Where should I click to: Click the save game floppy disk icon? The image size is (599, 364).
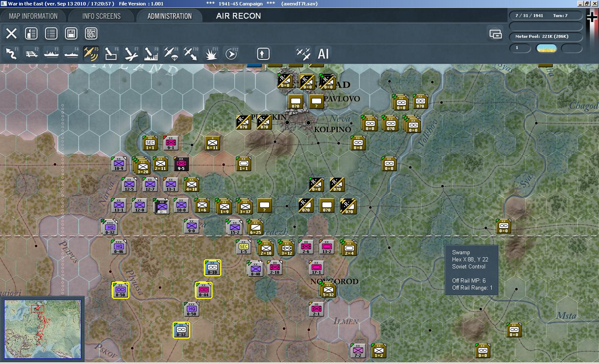(71, 33)
